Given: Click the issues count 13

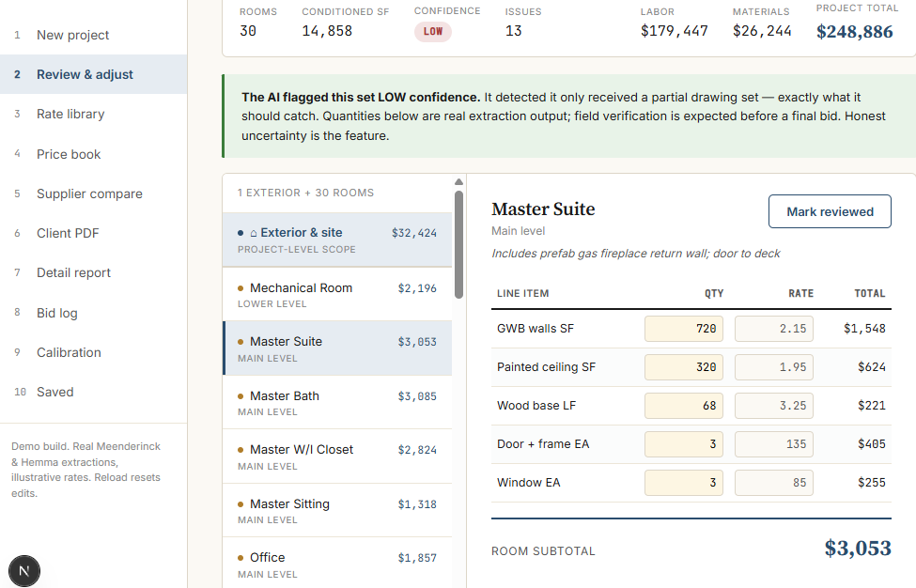Looking at the screenshot, I should tap(514, 31).
